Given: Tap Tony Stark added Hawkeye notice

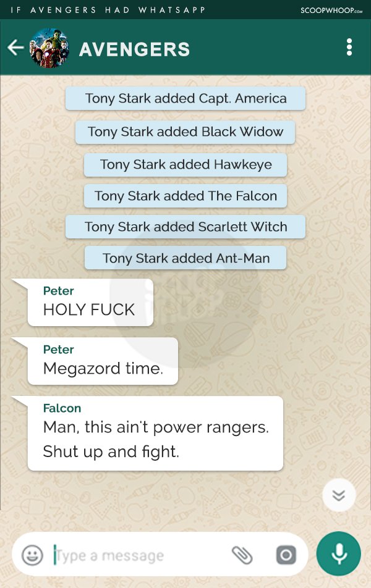Looking at the screenshot, I should [x=185, y=164].
